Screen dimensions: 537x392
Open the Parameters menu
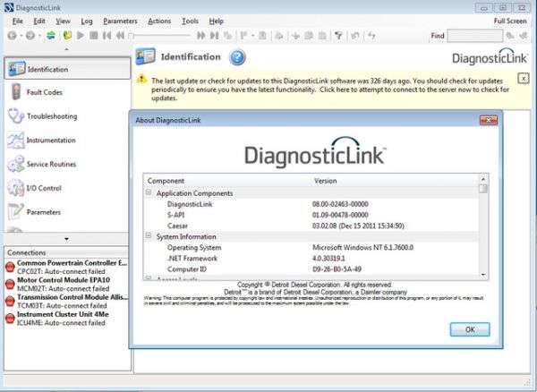coord(120,21)
